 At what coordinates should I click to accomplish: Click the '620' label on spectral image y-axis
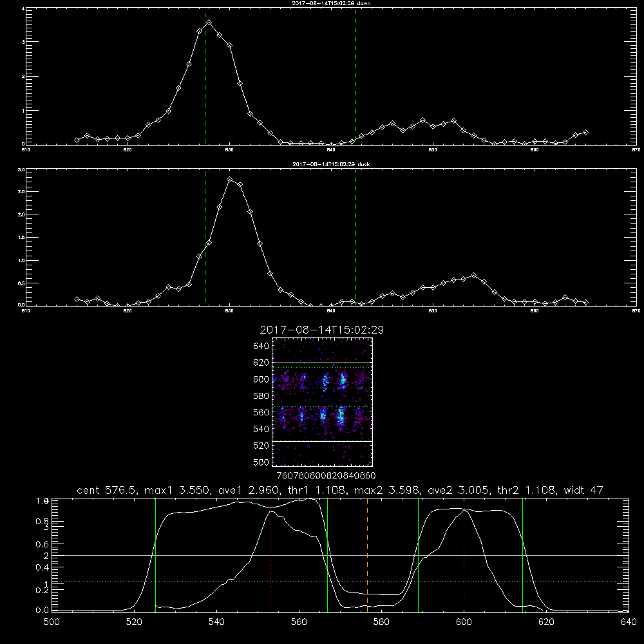261,363
